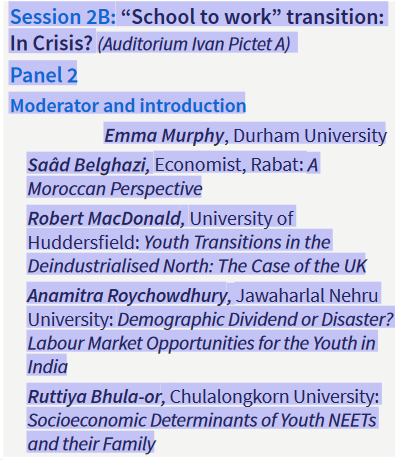Click '(Auditorium Ivan Pictet A)' location text
The height and width of the screenshot is (460, 395).
pos(194,44)
